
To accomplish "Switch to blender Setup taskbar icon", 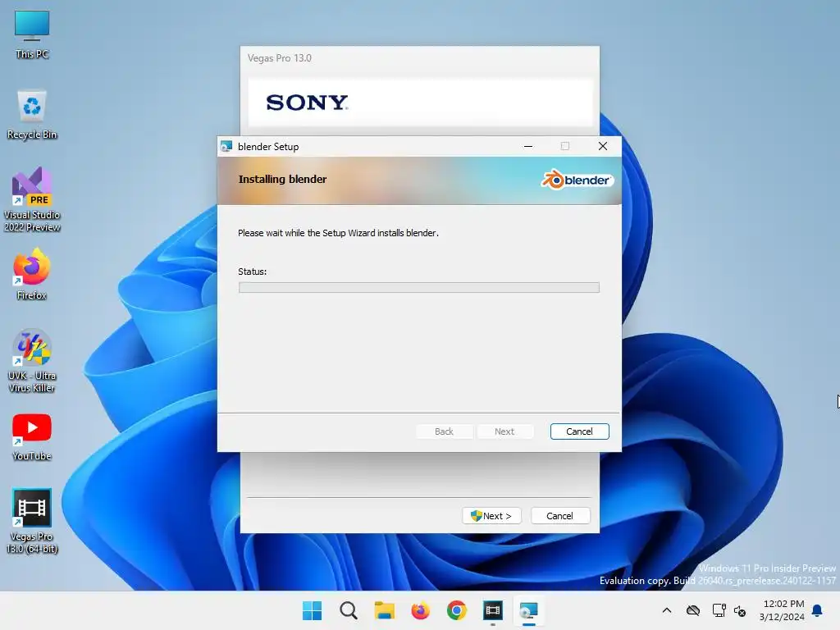I will click(529, 610).
